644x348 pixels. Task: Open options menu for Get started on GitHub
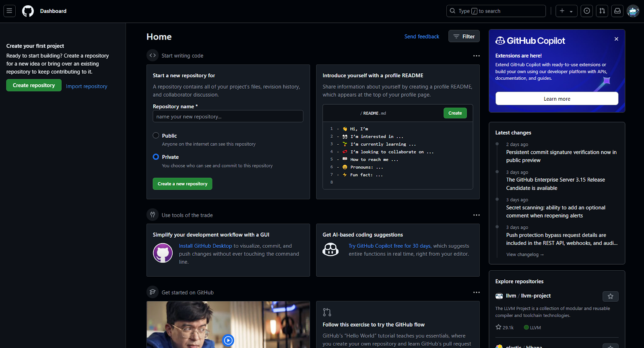[x=477, y=292]
